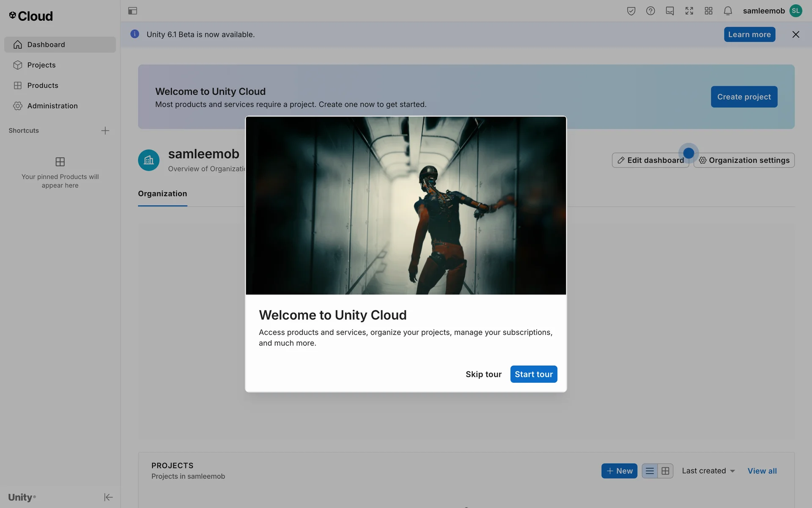Open the notifications bell
This screenshot has height=508, width=812.
tap(728, 11)
